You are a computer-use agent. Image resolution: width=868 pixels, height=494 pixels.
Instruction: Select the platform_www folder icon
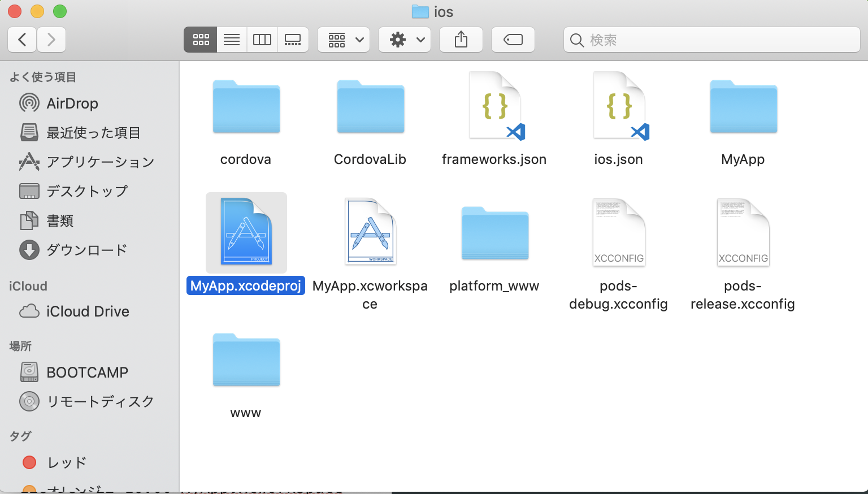click(x=495, y=233)
